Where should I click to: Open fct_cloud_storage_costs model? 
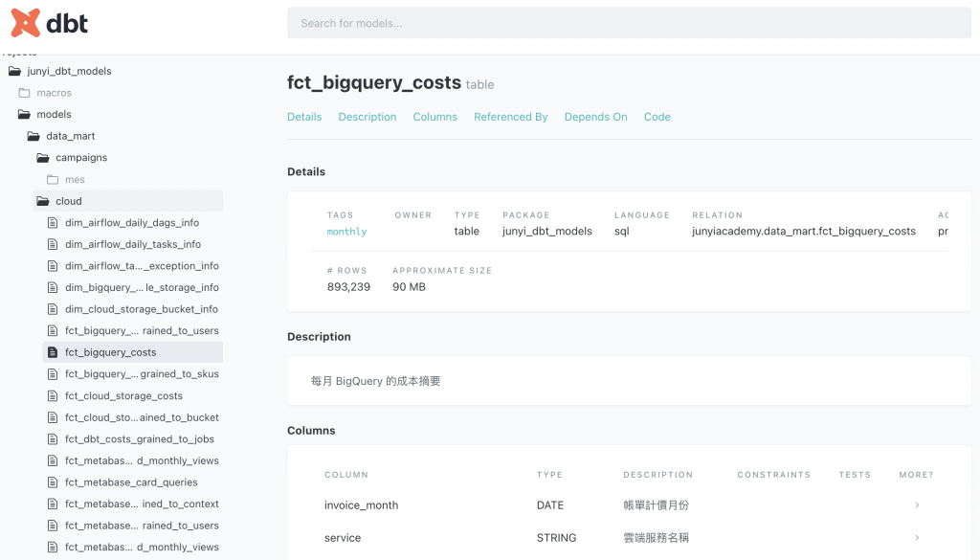[x=123, y=395]
